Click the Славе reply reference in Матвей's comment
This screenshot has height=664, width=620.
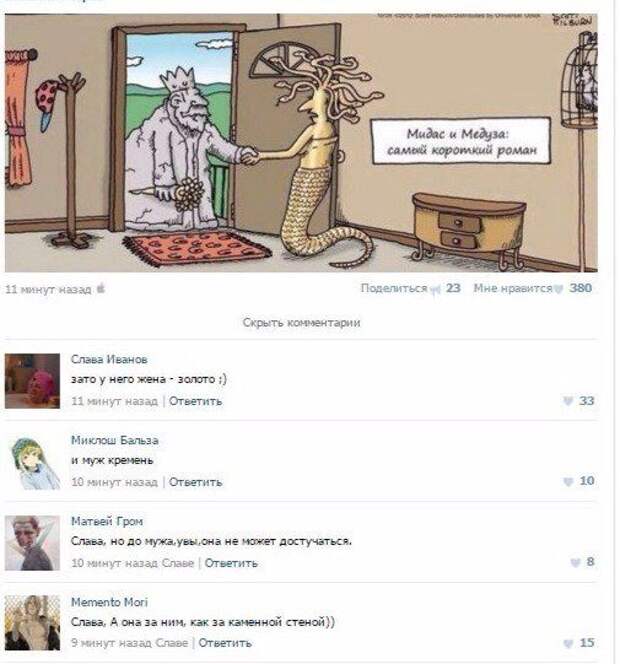(178, 563)
